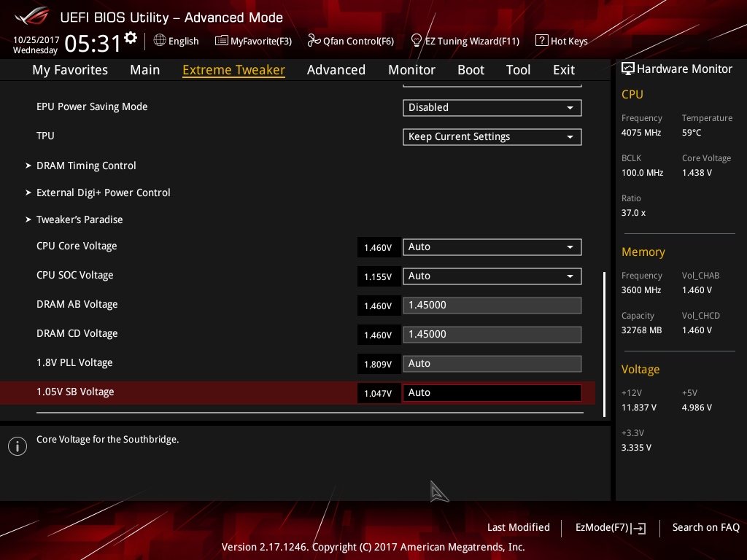Click the 100.0 MHz BCLK value
Screen dimensions: 747x560
[642, 173]
